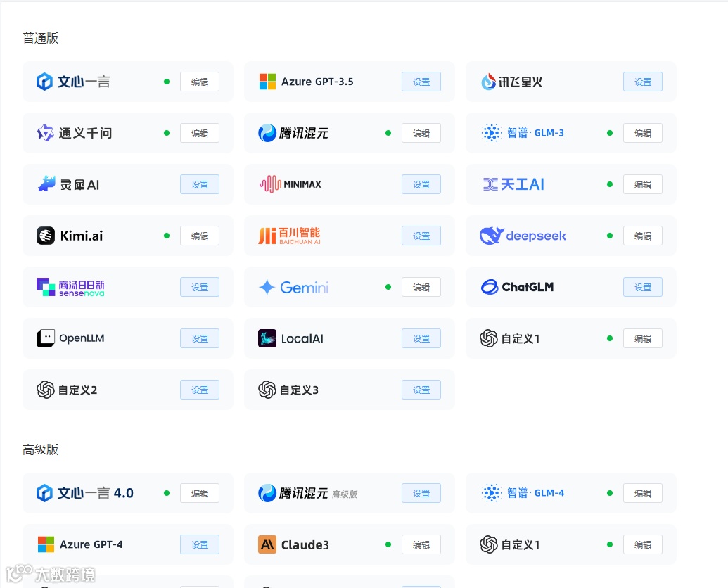Click the 文心一言 logo icon

tap(44, 82)
